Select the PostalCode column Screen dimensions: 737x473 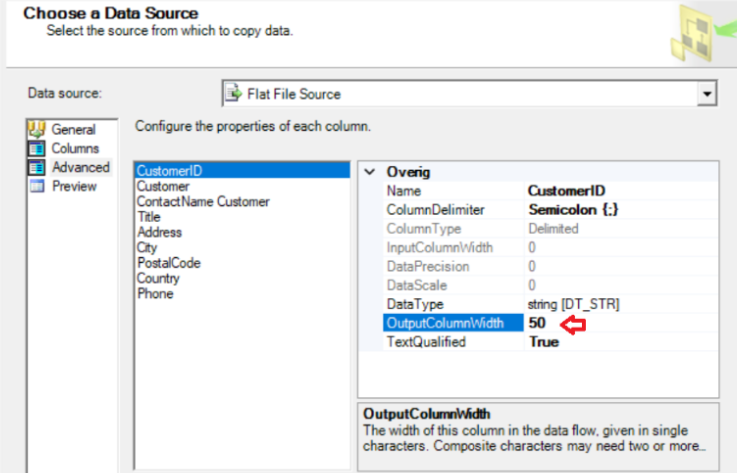(169, 263)
